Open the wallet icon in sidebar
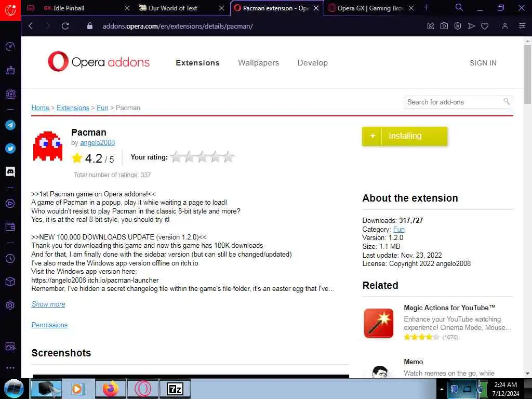Viewport: 532px width, 399px height. (x=10, y=227)
